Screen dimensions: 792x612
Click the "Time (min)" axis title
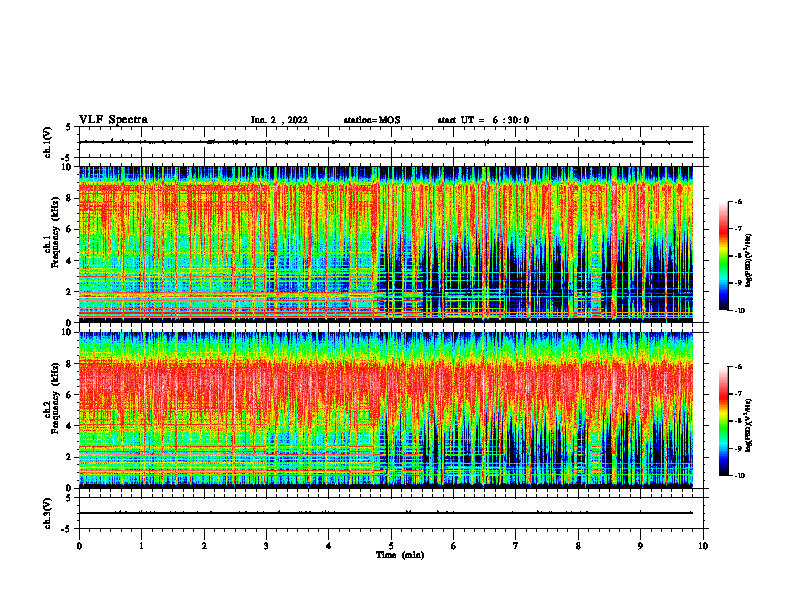[400, 555]
